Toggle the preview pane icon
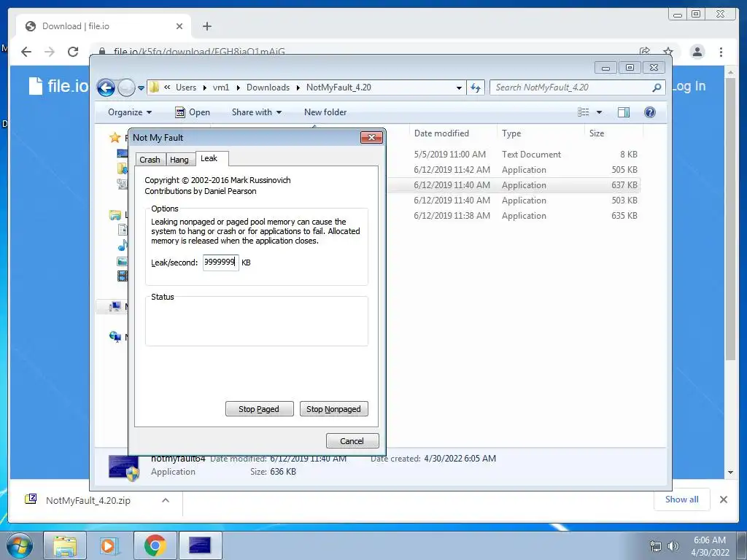 (x=624, y=112)
